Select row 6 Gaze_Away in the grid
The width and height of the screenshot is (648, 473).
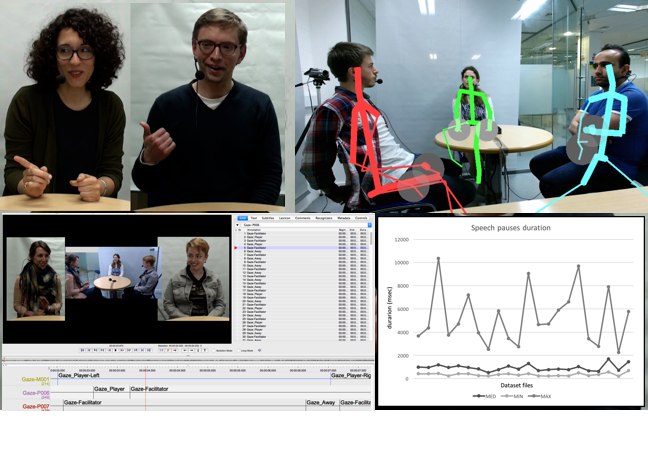click(x=302, y=251)
